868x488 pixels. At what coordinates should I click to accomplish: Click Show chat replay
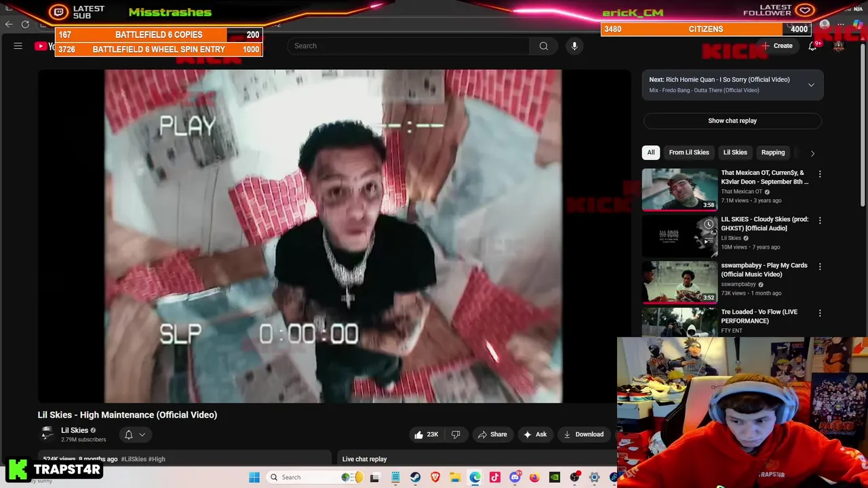tap(732, 121)
